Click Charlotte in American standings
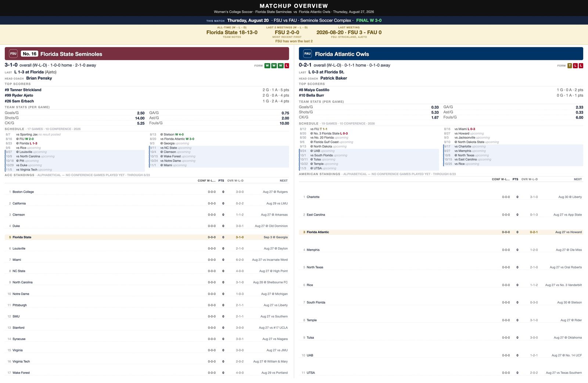 point(313,197)
